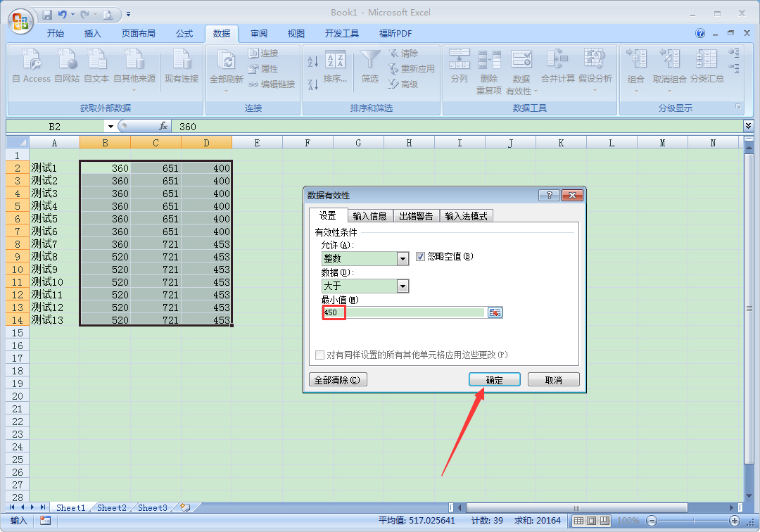
Task: Enable applying changes to all cells with same settings
Action: (319, 355)
